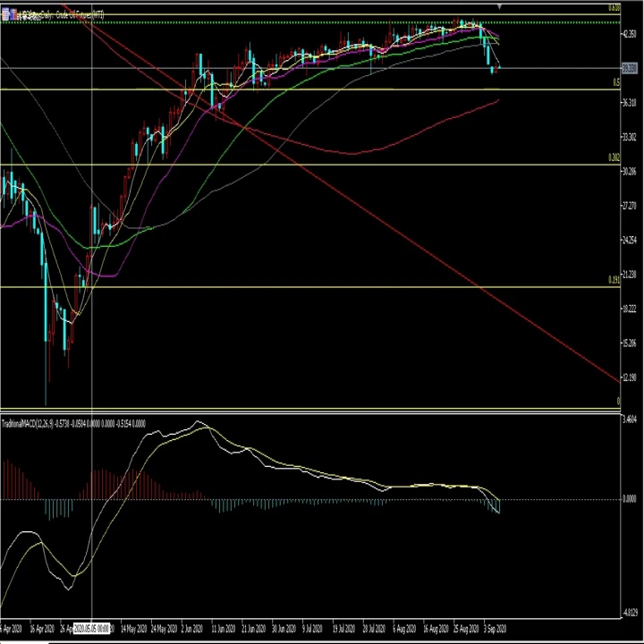Click the 3 Sep 2020 date on time axis
The height and width of the screenshot is (644, 644).
(495, 629)
